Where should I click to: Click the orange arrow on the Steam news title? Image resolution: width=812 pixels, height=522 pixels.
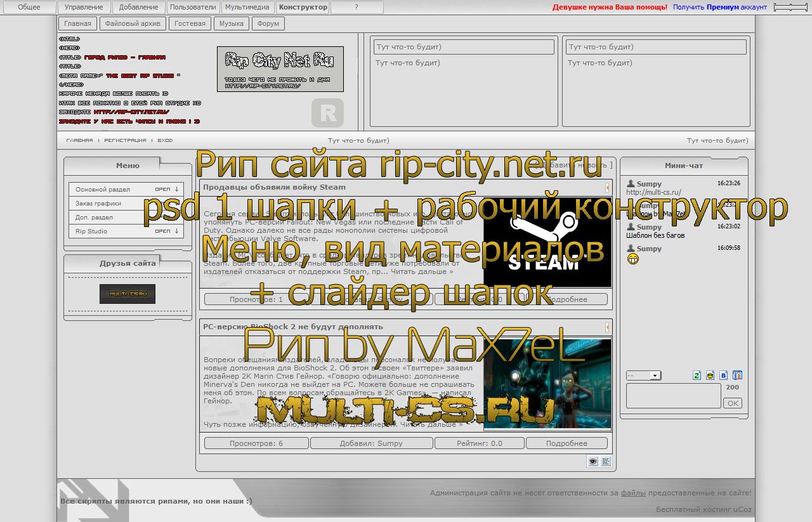(x=607, y=188)
